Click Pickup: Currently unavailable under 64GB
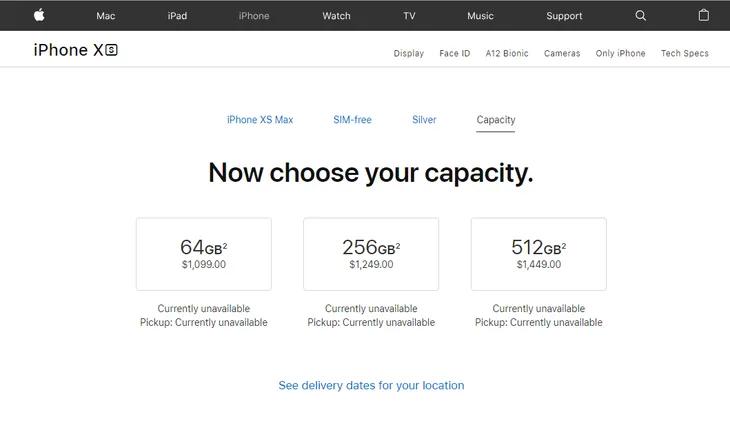 [204, 322]
